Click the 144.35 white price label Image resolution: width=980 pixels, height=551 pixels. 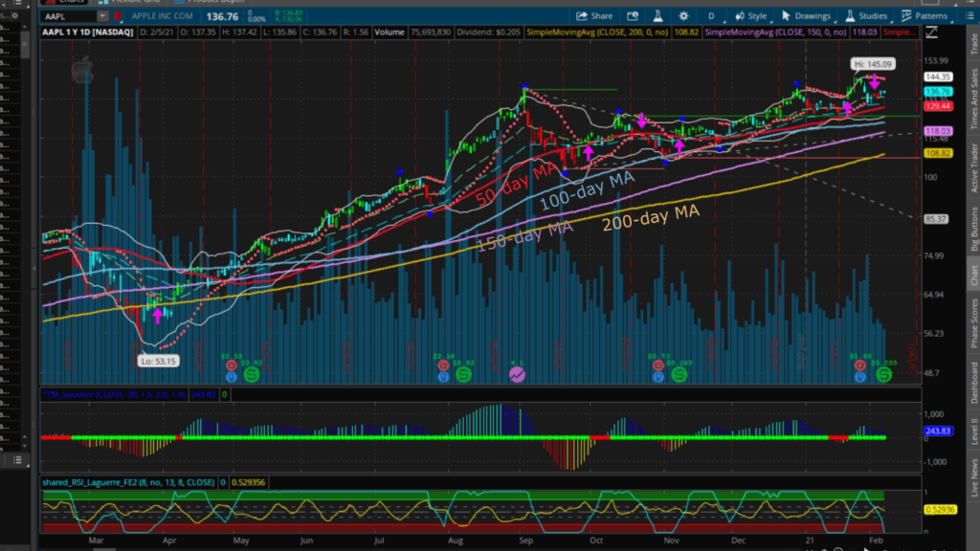[938, 77]
